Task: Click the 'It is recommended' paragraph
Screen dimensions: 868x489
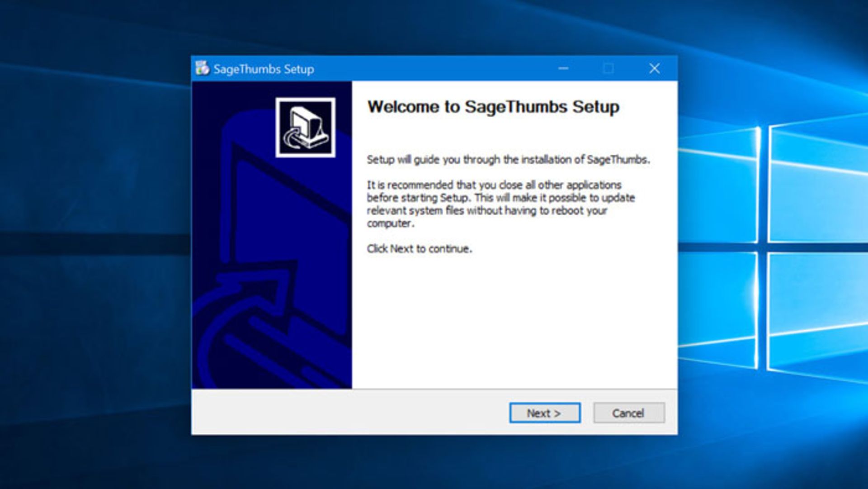Action: [500, 198]
